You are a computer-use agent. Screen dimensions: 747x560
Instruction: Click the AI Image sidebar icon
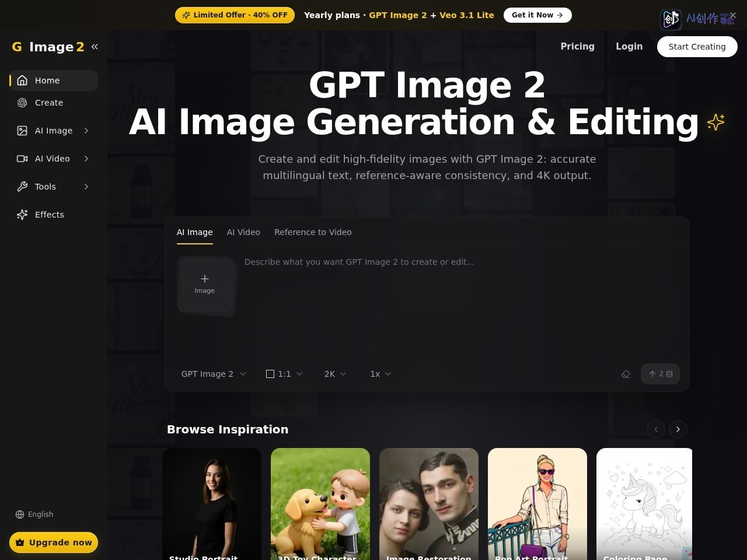pyautogui.click(x=22, y=131)
